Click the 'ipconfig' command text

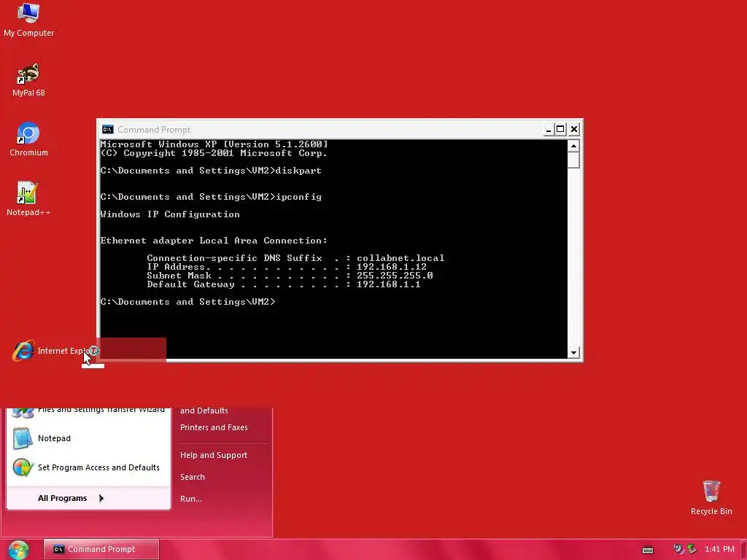pos(298,197)
